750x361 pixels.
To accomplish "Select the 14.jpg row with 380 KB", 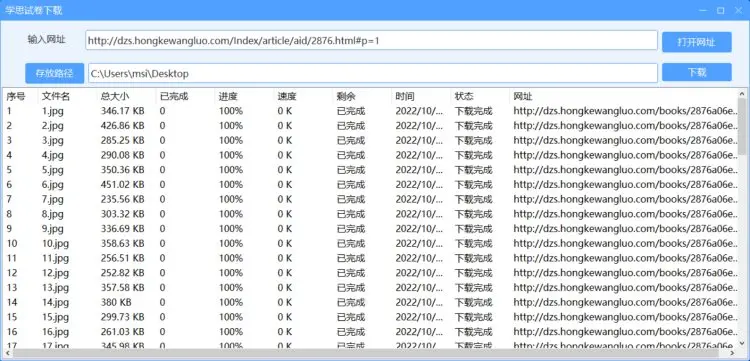I will click(371, 302).
